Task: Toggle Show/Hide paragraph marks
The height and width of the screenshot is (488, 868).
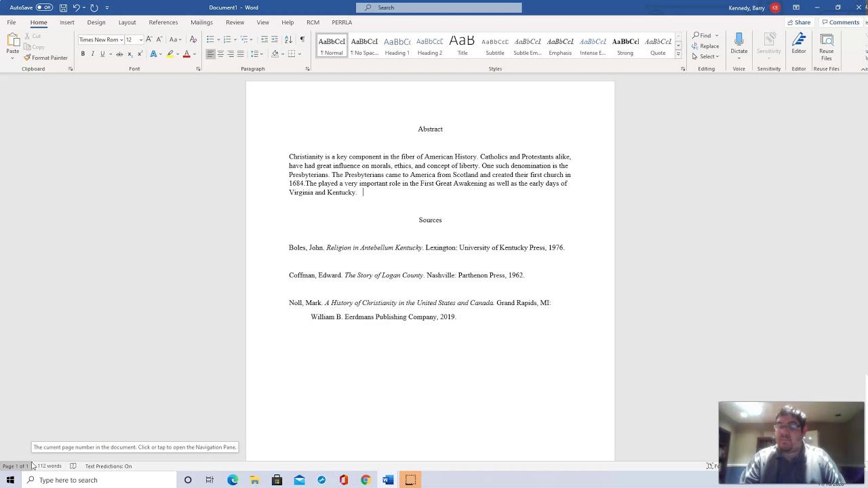Action: click(302, 39)
